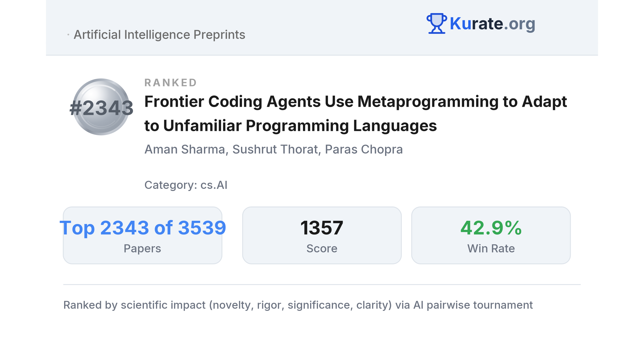Viewport: 644px width, 338px height.
Task: Click the Top 2343 of 3539 Papers value
Action: 143,228
